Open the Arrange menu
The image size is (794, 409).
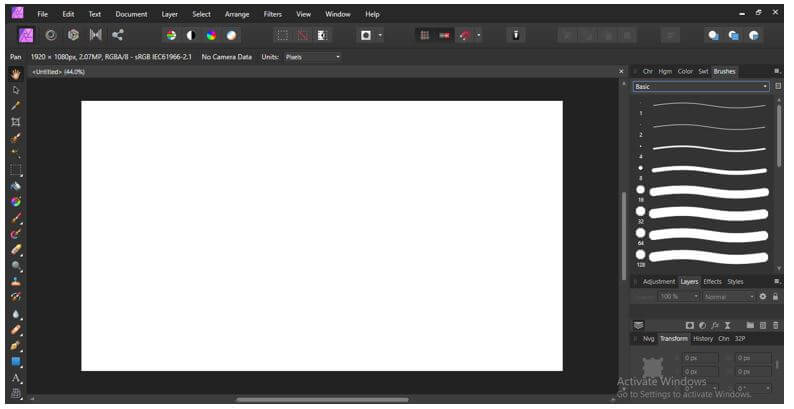pyautogui.click(x=237, y=14)
